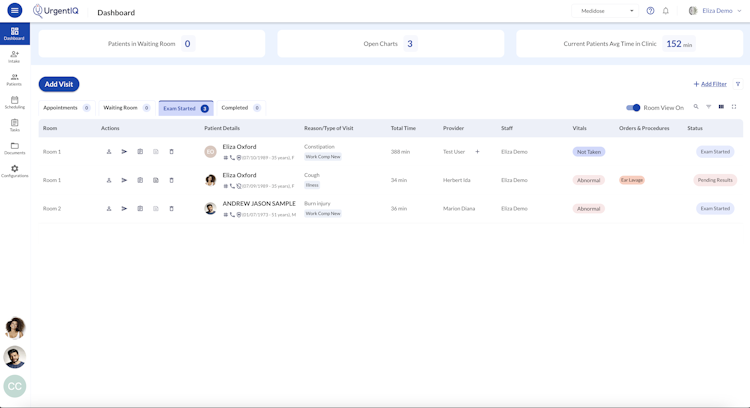
Task: Open the Dashboard sidebar item
Action: pos(14,33)
